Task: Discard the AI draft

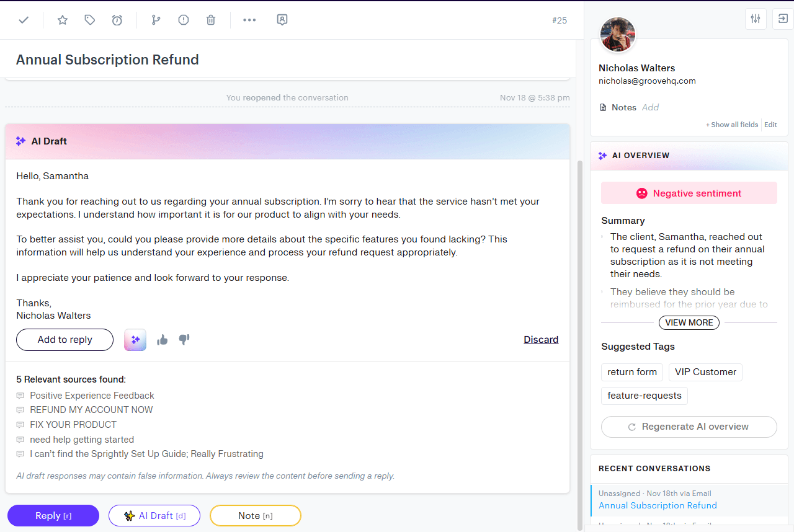Action: click(x=541, y=340)
